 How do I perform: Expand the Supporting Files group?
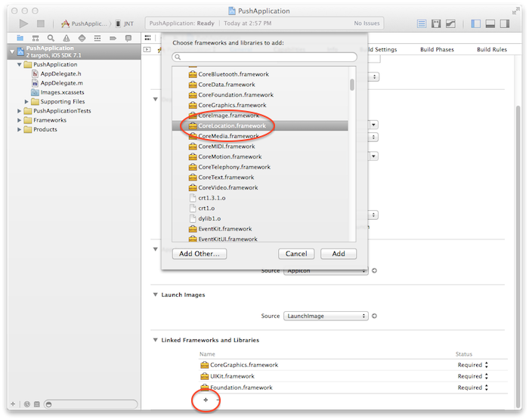click(26, 101)
